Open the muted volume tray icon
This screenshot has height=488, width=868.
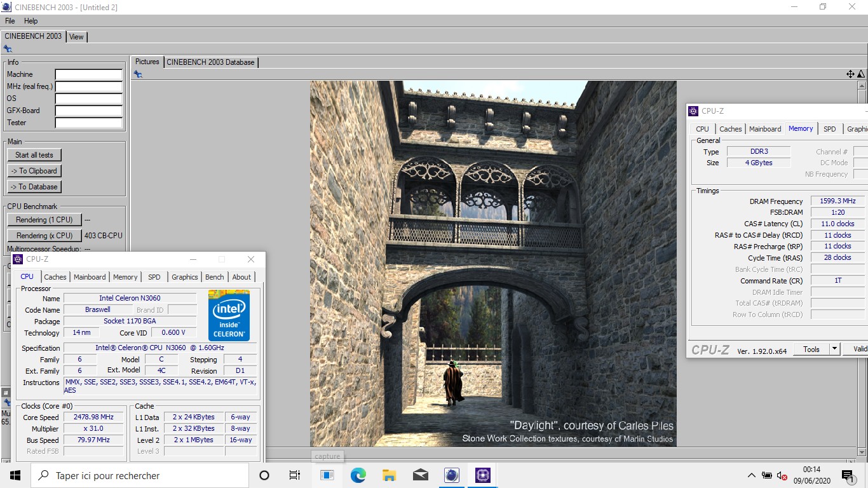click(x=782, y=475)
